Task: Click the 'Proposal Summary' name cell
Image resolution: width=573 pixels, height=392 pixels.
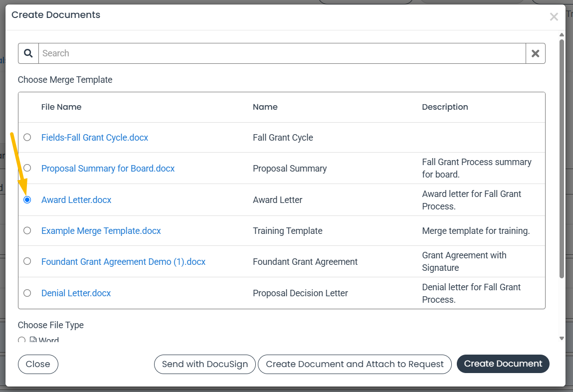Action: pyautogui.click(x=290, y=169)
